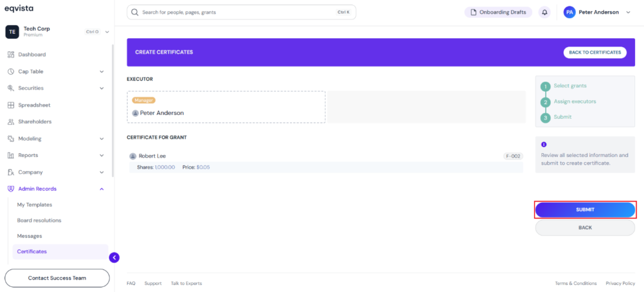Click the PA user avatar

570,13
